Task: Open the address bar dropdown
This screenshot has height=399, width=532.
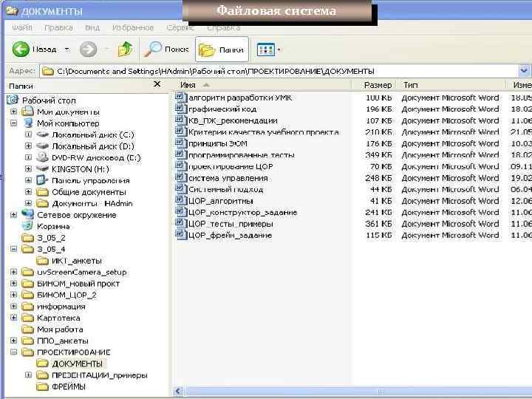Action: coord(524,71)
